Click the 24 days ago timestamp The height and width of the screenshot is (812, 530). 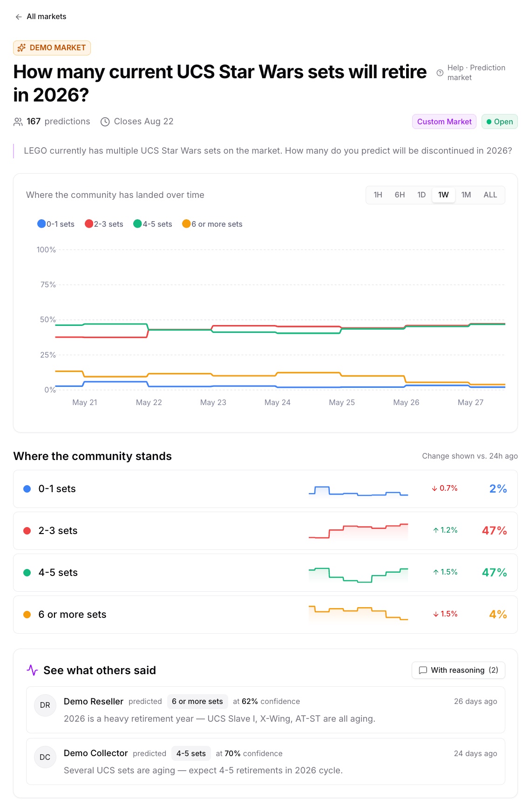(476, 754)
